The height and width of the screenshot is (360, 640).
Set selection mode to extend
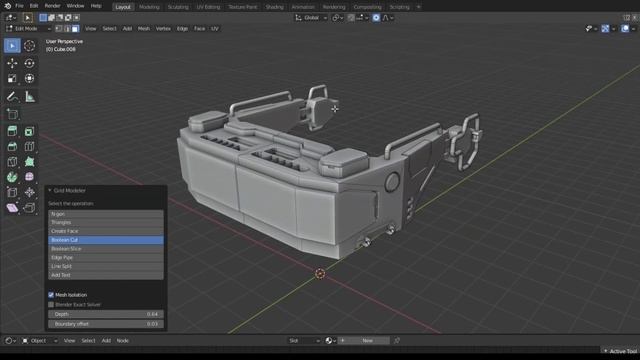click(x=51, y=18)
